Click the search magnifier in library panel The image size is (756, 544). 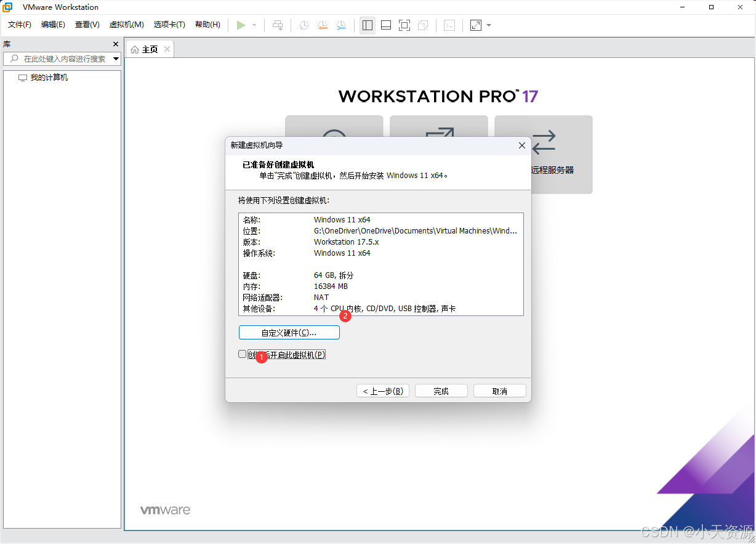(x=14, y=59)
